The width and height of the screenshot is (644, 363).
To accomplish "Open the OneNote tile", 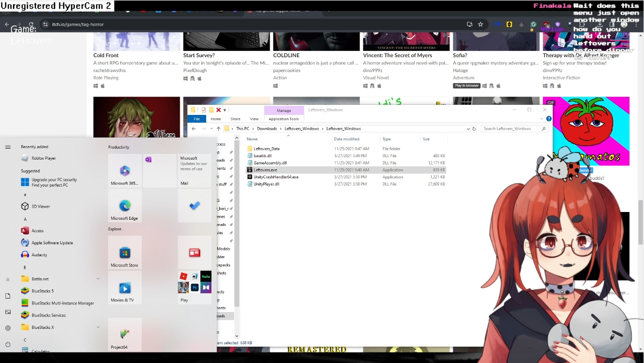I will pos(160,171).
